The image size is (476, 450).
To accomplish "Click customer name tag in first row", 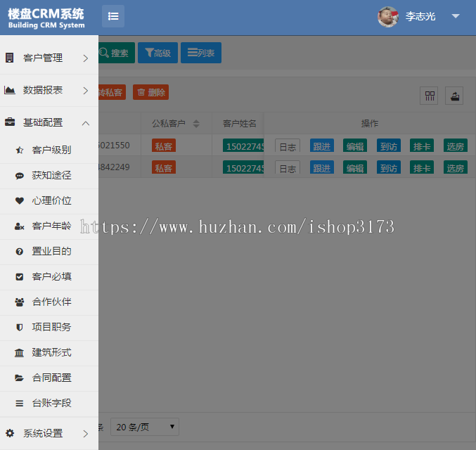I will 243,146.
